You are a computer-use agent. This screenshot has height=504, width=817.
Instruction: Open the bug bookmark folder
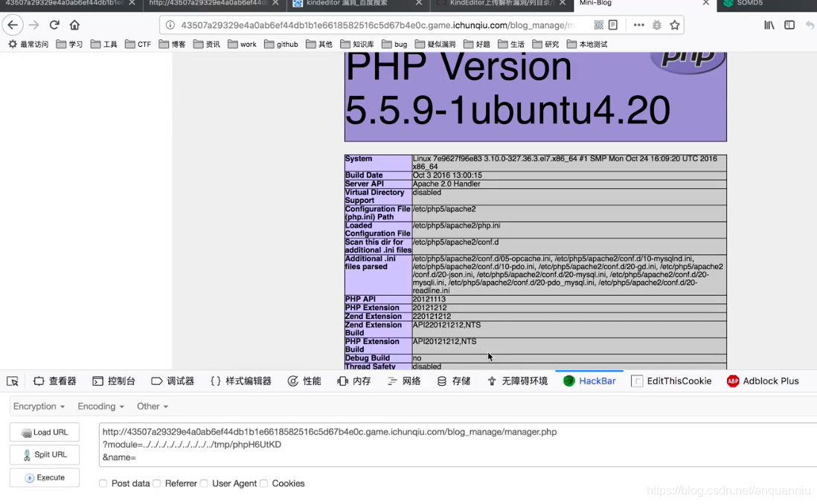point(394,45)
